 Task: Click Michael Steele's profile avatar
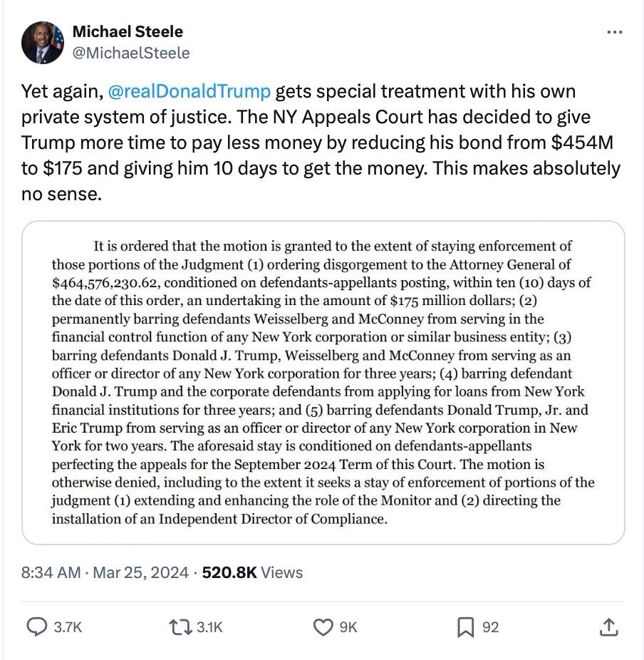tap(42, 43)
